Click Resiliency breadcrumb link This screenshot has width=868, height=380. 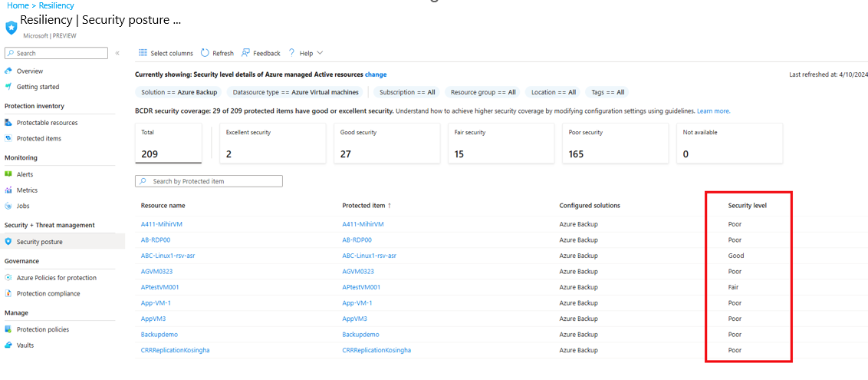57,5
